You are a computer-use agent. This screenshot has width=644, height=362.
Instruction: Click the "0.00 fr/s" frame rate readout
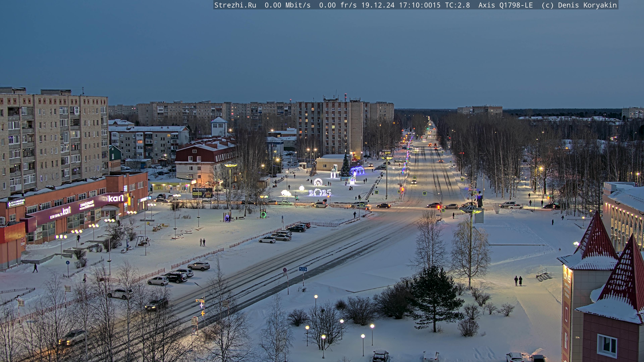click(x=338, y=5)
